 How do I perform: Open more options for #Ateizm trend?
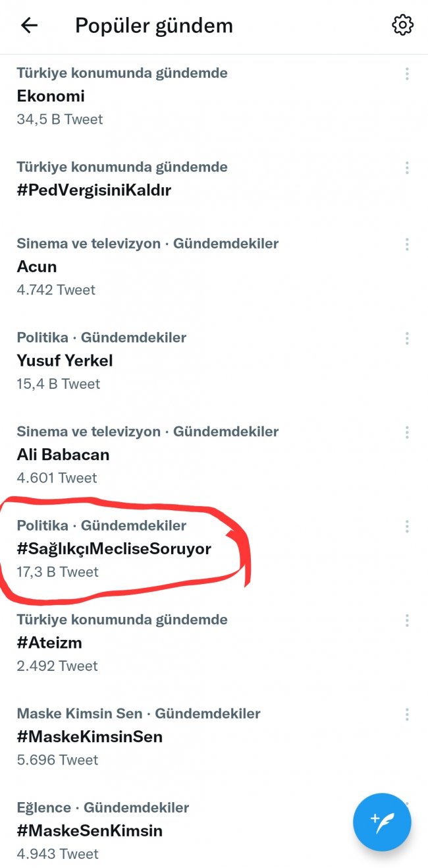[x=407, y=621]
